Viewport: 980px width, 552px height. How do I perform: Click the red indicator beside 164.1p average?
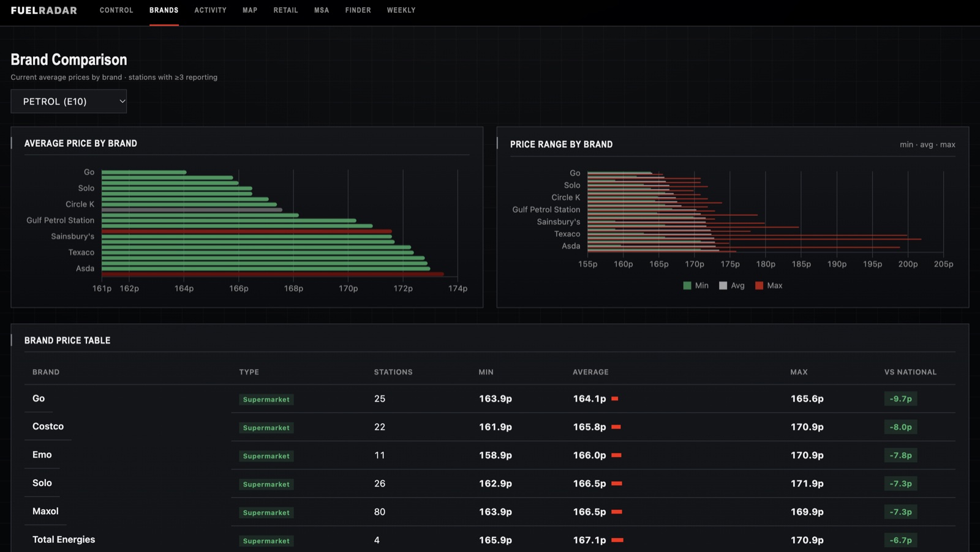click(x=615, y=398)
